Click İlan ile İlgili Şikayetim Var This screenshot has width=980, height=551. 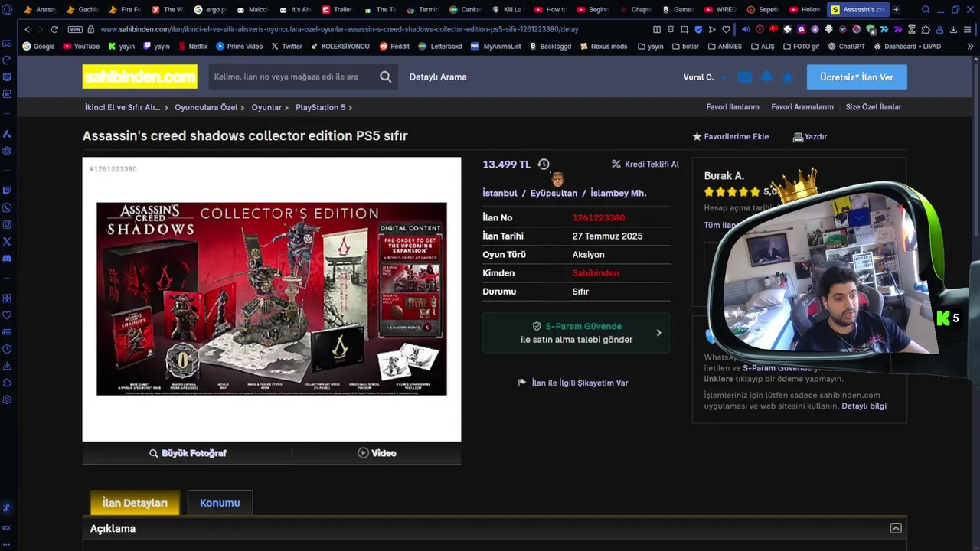pyautogui.click(x=573, y=383)
